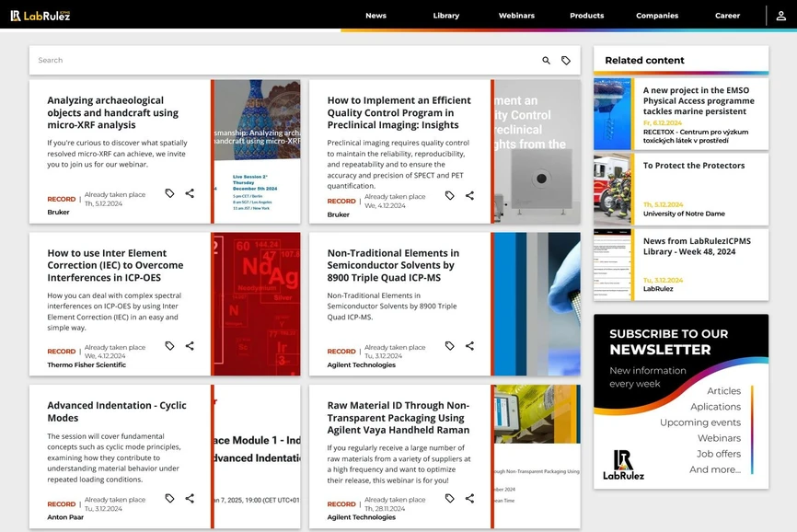Click RECORD label on Inter Element Correction card
Image resolution: width=797 pixels, height=532 pixels.
pyautogui.click(x=62, y=352)
